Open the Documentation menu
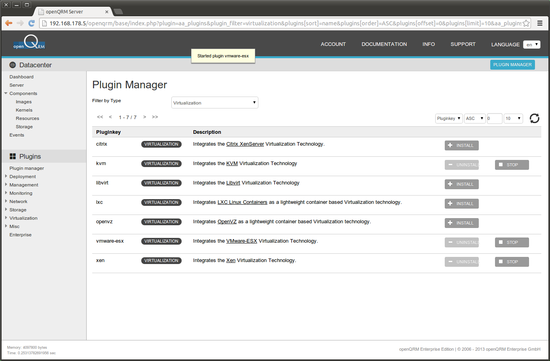 [384, 44]
